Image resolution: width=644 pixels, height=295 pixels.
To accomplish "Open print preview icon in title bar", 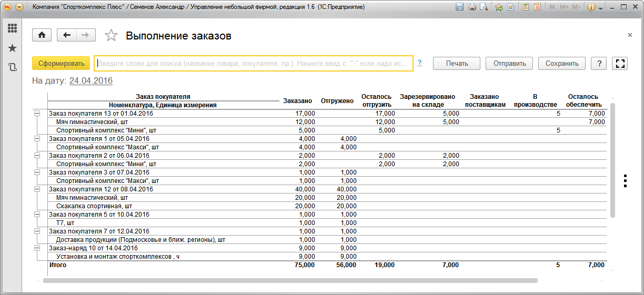I will 484,7.
